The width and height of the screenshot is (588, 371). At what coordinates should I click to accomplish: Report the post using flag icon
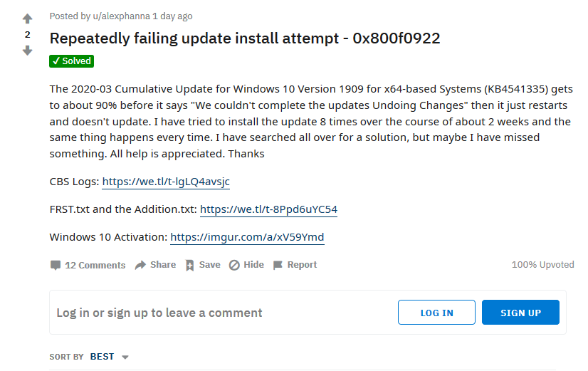(295, 265)
